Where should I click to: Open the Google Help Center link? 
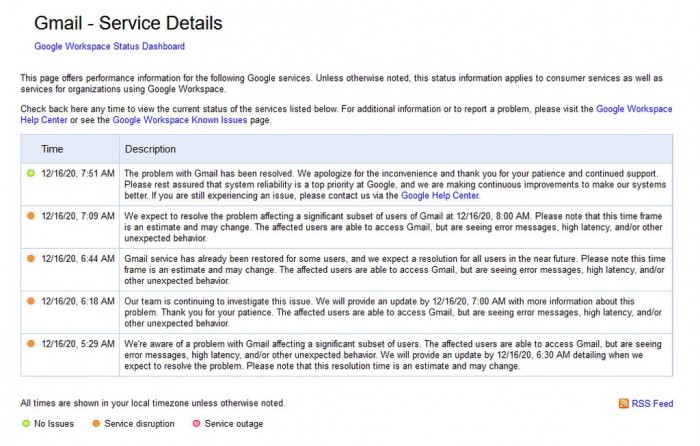point(440,196)
